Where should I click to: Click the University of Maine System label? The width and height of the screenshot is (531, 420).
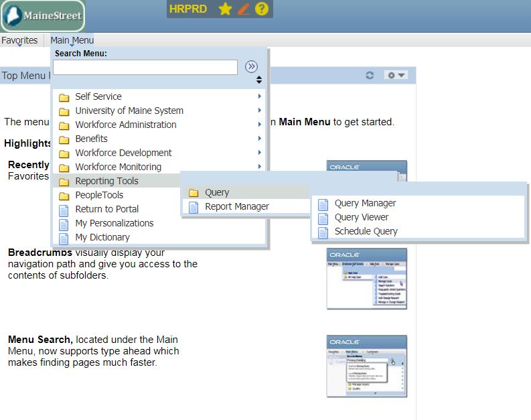[129, 111]
